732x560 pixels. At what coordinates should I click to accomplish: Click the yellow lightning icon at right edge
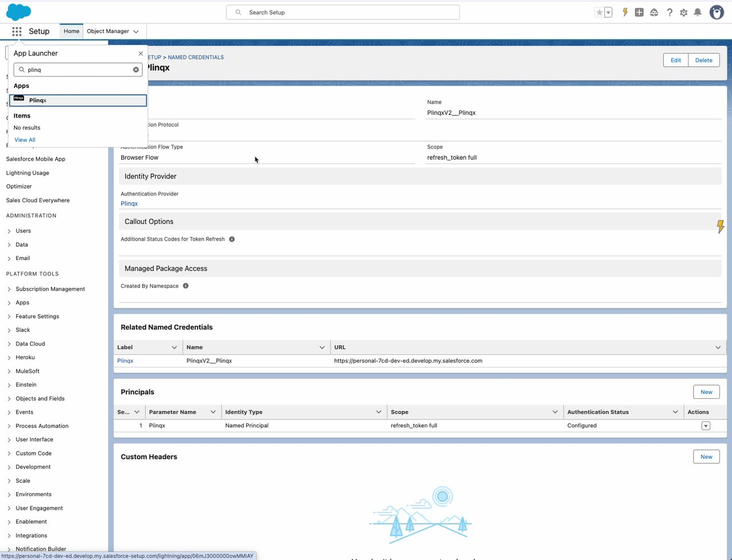(x=721, y=227)
